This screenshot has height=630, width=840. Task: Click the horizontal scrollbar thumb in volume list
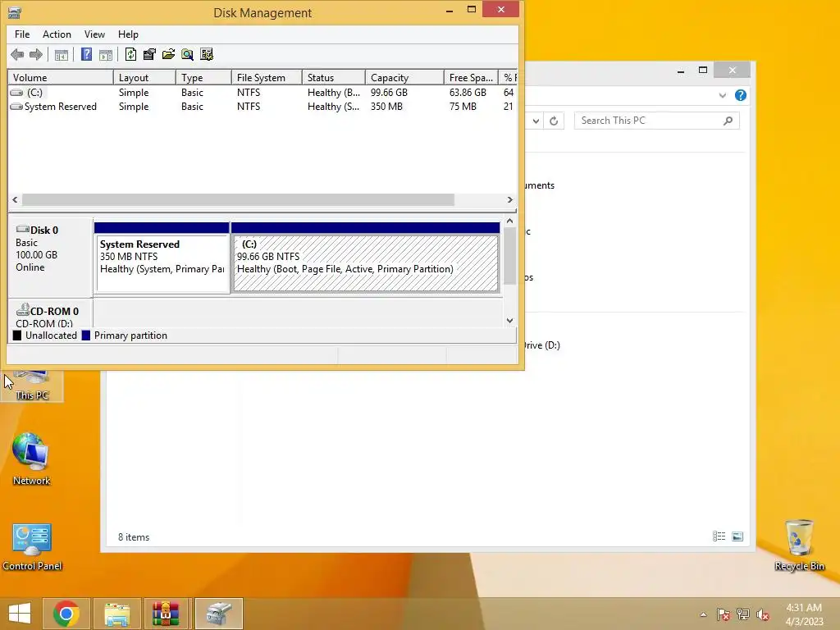238,200
